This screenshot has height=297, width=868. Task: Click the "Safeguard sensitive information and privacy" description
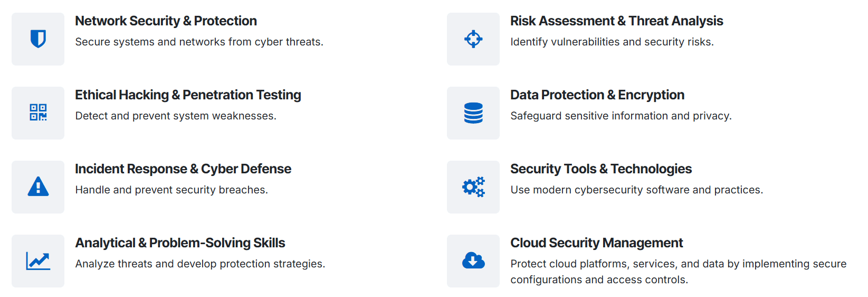click(621, 116)
